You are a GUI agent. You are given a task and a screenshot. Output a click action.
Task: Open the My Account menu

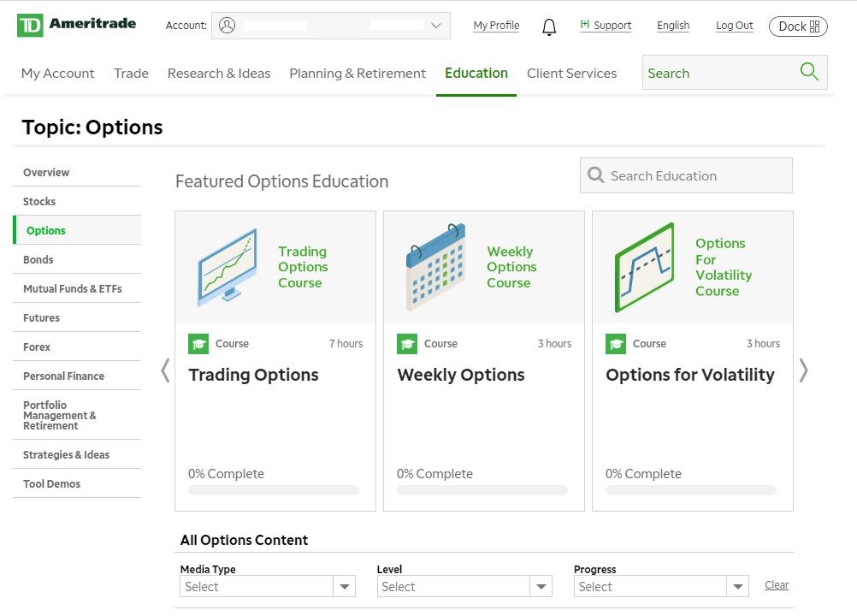pyautogui.click(x=58, y=74)
